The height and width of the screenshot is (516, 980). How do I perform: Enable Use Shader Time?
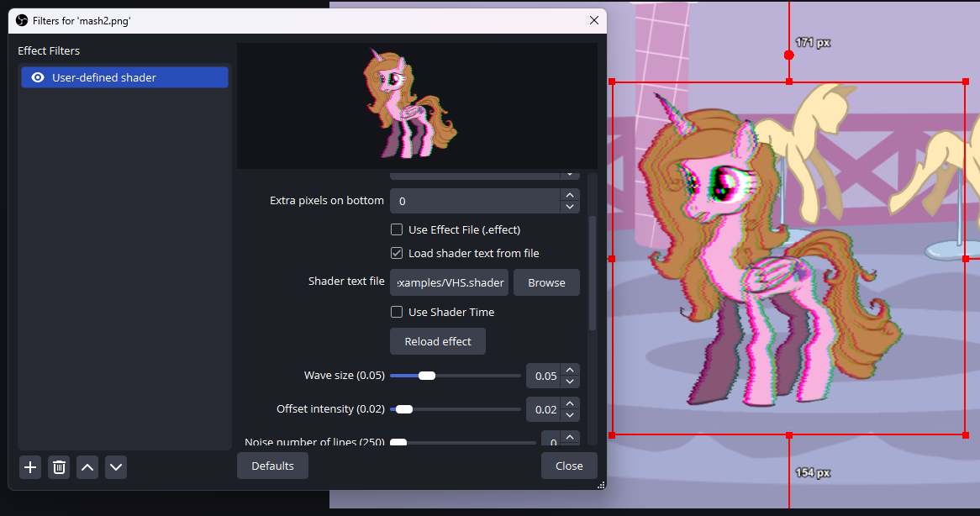click(396, 312)
